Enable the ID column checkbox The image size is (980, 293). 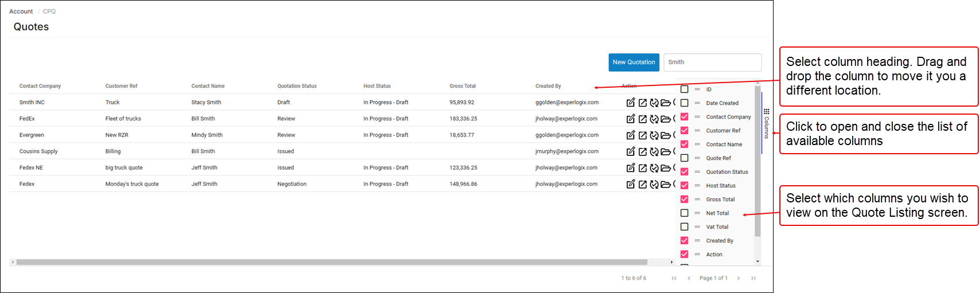[x=684, y=89]
